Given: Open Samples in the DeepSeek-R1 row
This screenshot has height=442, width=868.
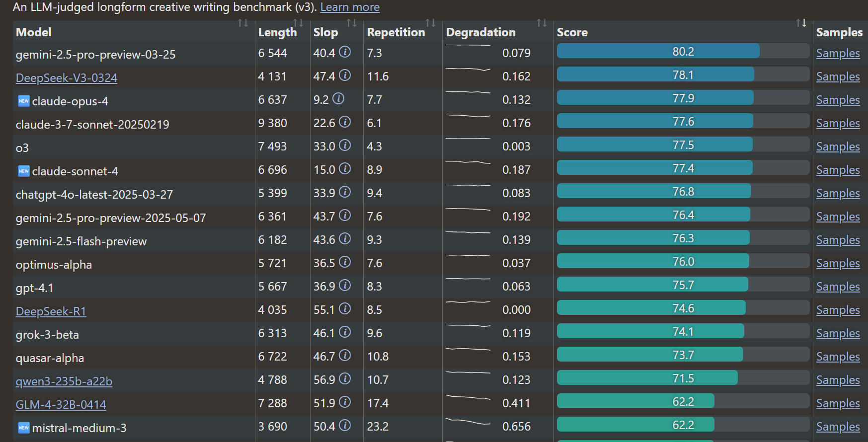Looking at the screenshot, I should [838, 310].
